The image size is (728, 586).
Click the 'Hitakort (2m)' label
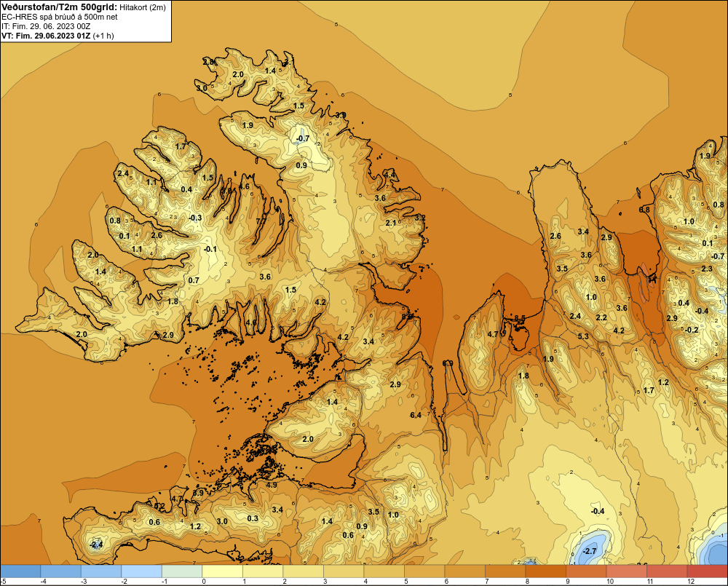143,8
